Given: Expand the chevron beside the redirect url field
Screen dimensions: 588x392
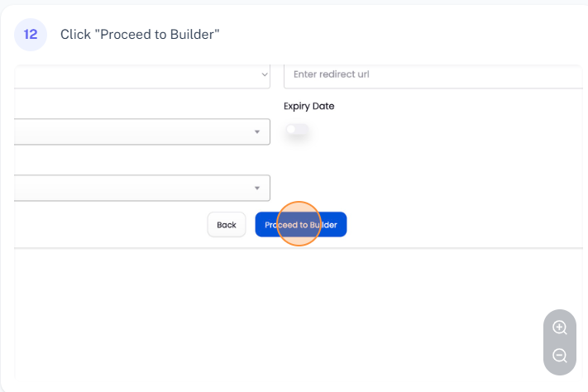Looking at the screenshot, I should pyautogui.click(x=265, y=74).
